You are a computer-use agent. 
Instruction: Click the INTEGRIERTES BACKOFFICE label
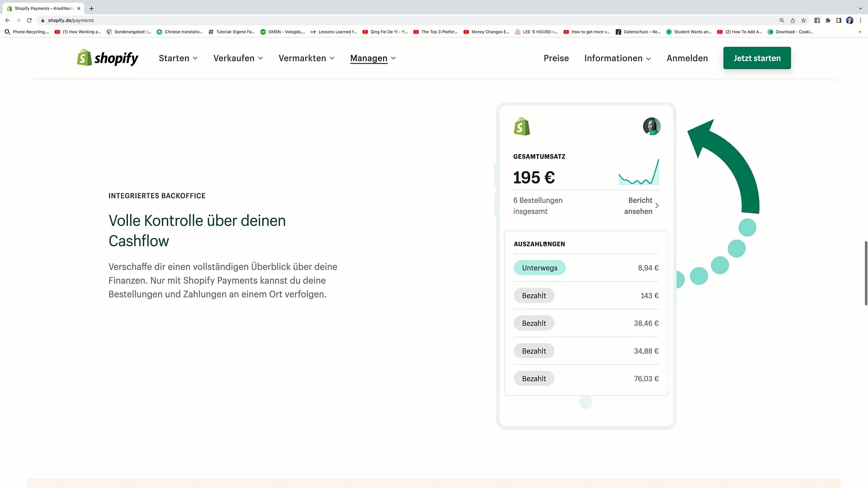coord(157,196)
